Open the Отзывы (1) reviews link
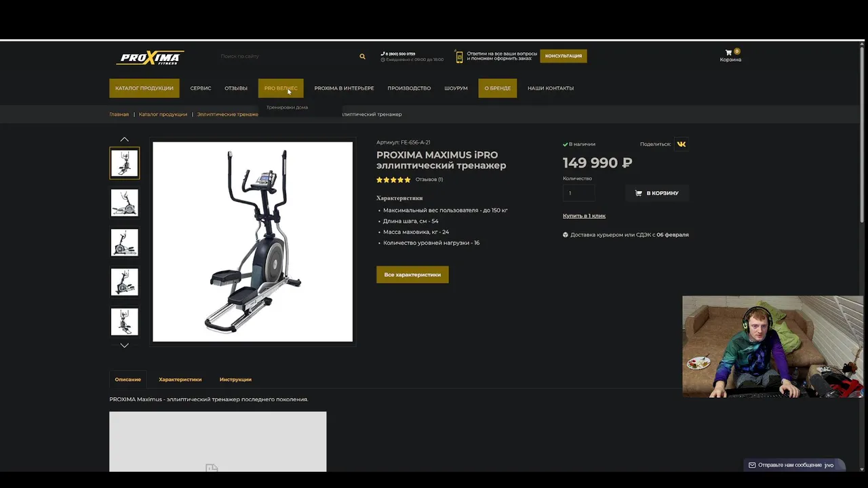 point(429,180)
